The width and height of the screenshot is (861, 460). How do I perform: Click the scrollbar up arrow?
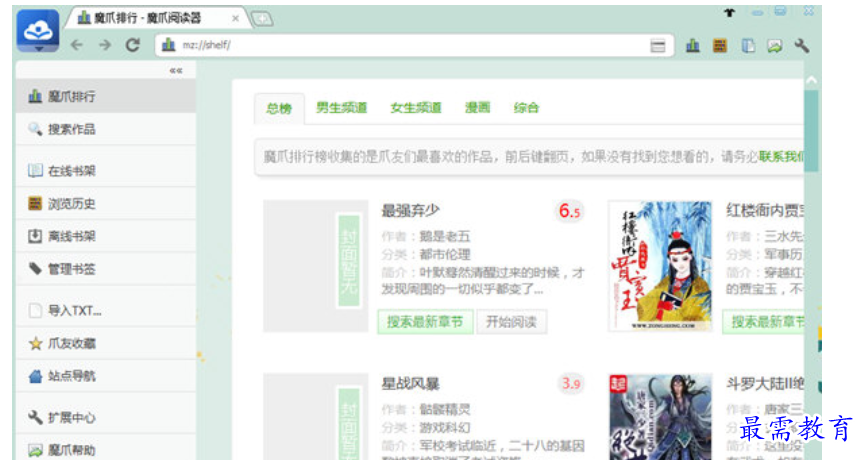[812, 81]
